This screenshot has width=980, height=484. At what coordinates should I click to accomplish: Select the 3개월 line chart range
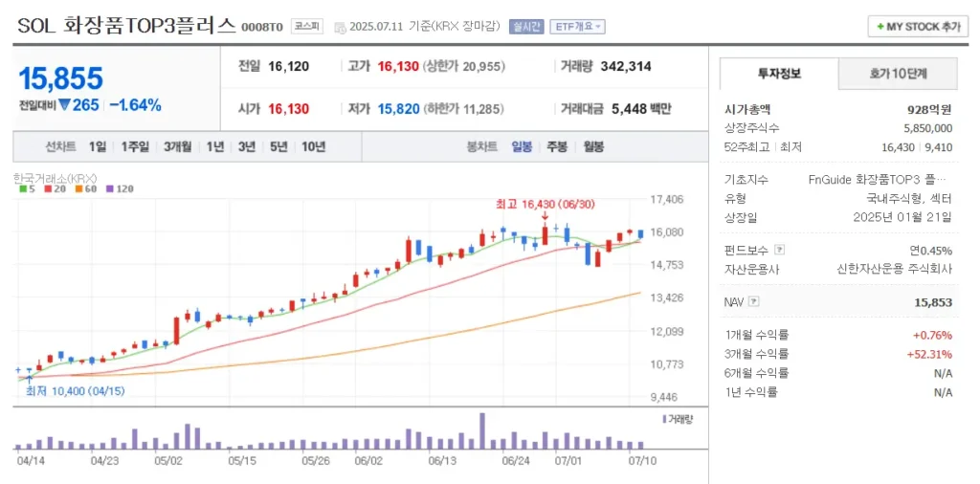pos(177,146)
